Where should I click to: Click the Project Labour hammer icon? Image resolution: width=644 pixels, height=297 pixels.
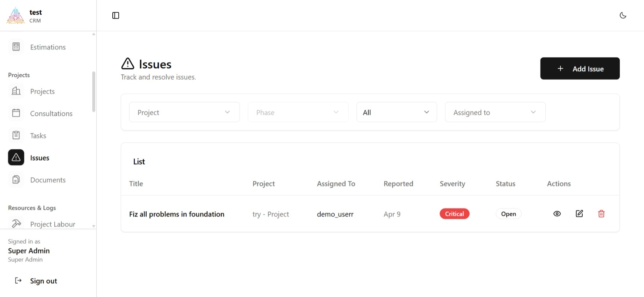(x=16, y=223)
